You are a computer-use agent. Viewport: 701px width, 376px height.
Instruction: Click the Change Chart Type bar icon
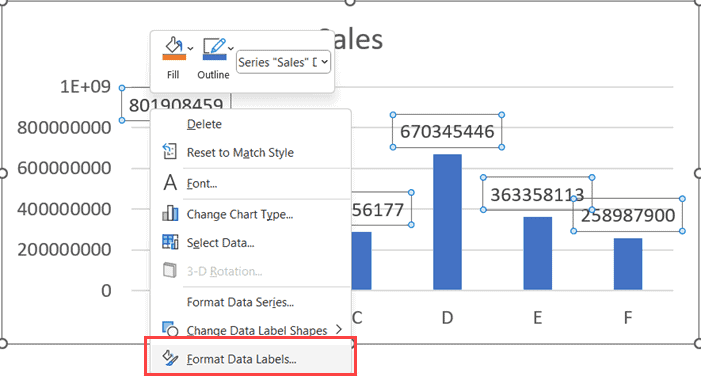pyautogui.click(x=170, y=214)
